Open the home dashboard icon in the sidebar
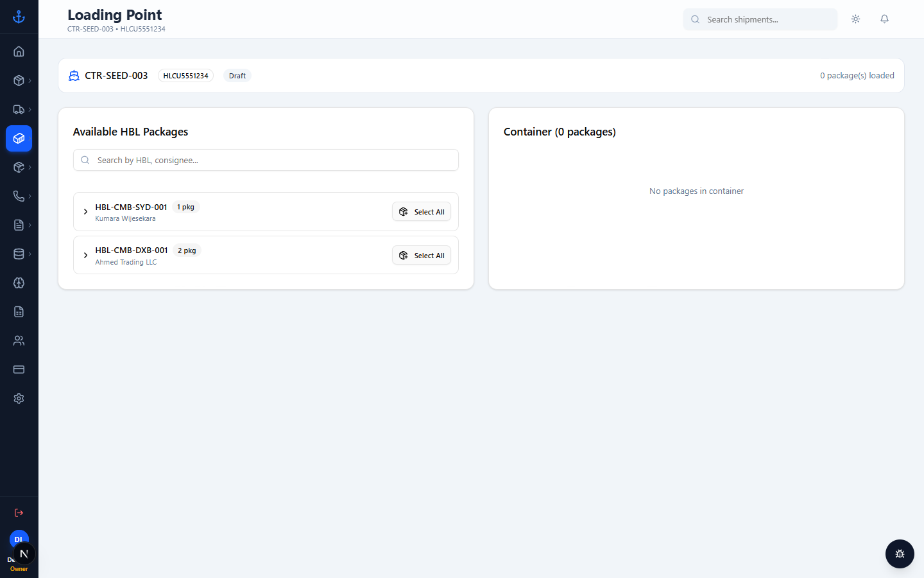The height and width of the screenshot is (578, 924). [19, 51]
